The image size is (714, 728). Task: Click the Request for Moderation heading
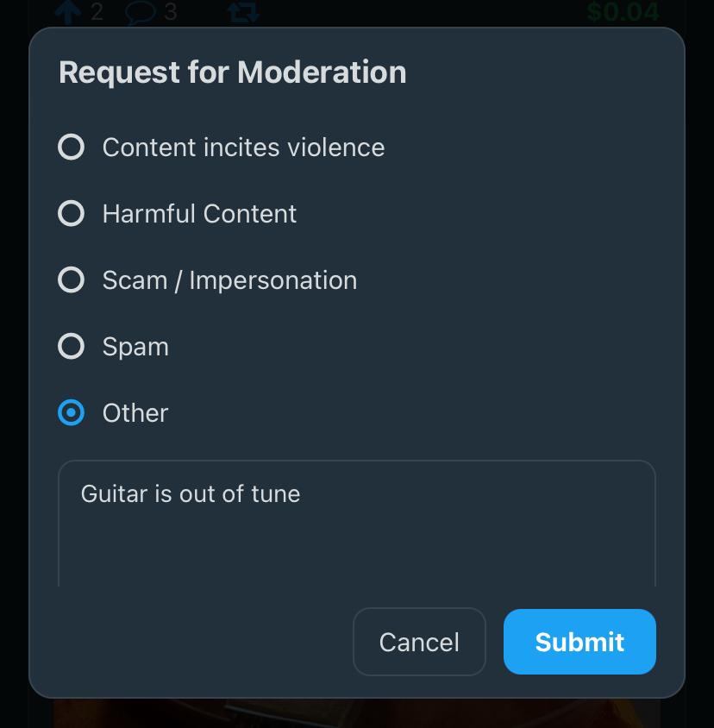[x=233, y=72]
